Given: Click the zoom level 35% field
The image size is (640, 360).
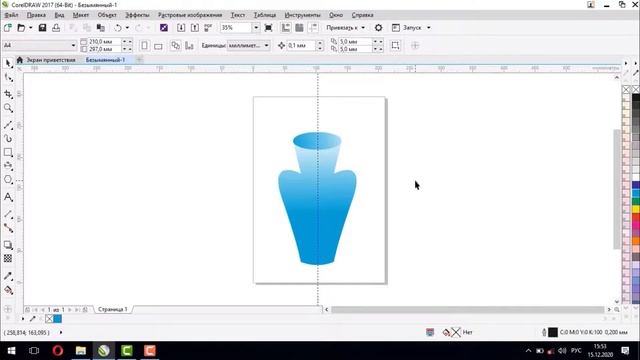Looking at the screenshot, I should tap(236, 28).
